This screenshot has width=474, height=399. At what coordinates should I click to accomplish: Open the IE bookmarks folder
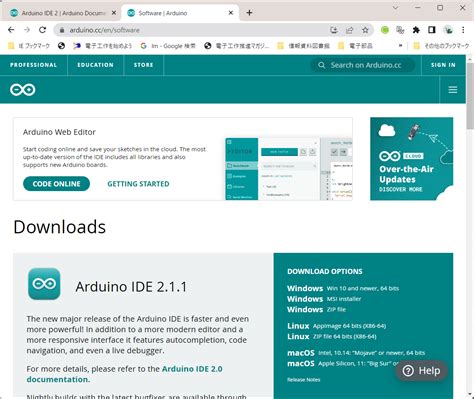pyautogui.click(x=29, y=46)
